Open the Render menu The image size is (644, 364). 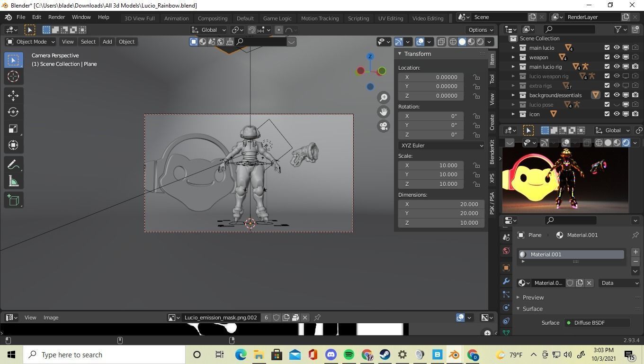[56, 17]
